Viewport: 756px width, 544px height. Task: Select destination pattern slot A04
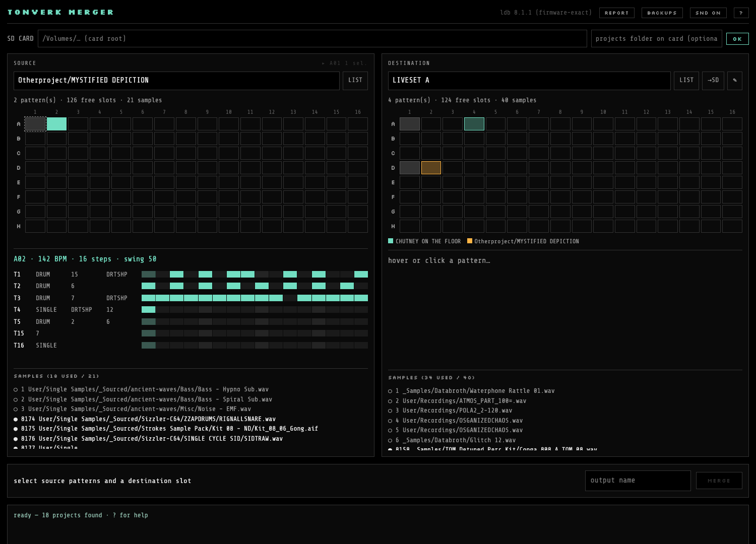pyautogui.click(x=474, y=124)
